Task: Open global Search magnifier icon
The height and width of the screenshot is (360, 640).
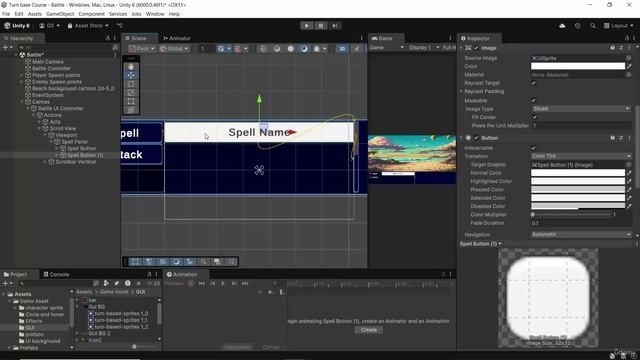Action: [x=593, y=26]
